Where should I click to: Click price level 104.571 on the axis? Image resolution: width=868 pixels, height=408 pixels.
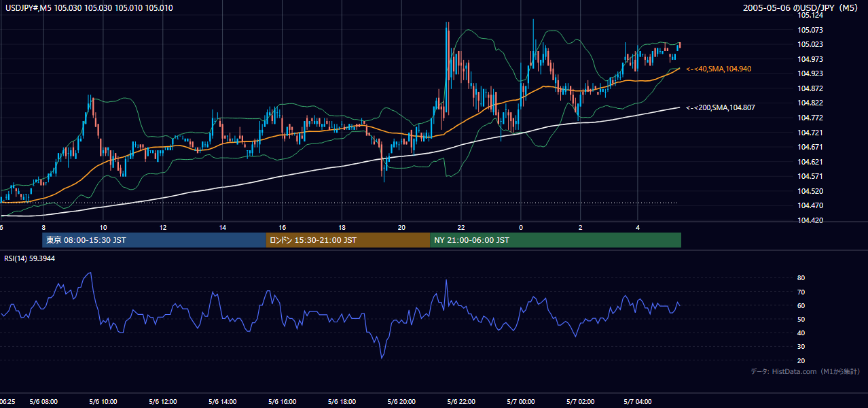point(810,176)
